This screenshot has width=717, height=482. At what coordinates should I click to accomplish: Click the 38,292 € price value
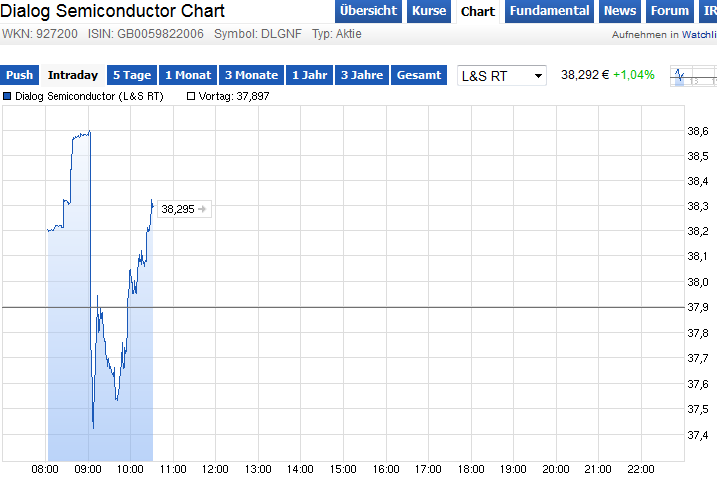coord(585,75)
